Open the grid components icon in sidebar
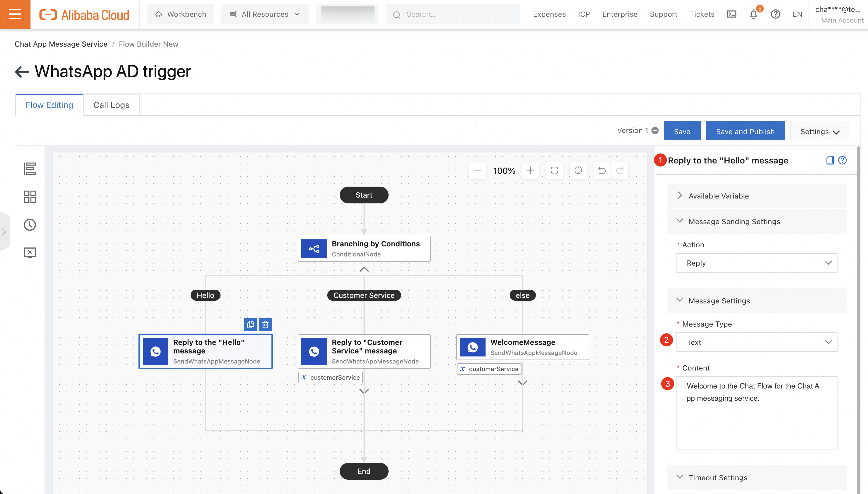 [x=30, y=196]
